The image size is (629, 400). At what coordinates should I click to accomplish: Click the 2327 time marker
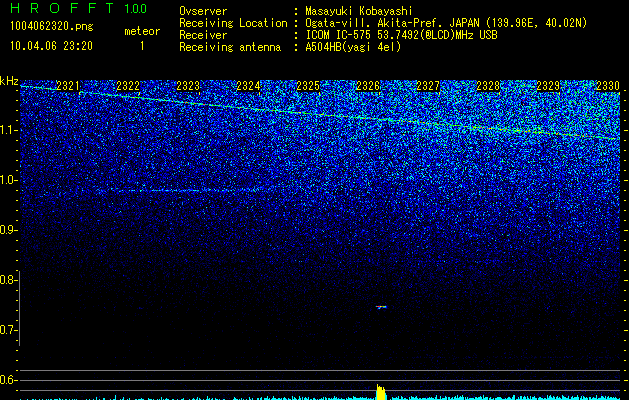coord(428,86)
